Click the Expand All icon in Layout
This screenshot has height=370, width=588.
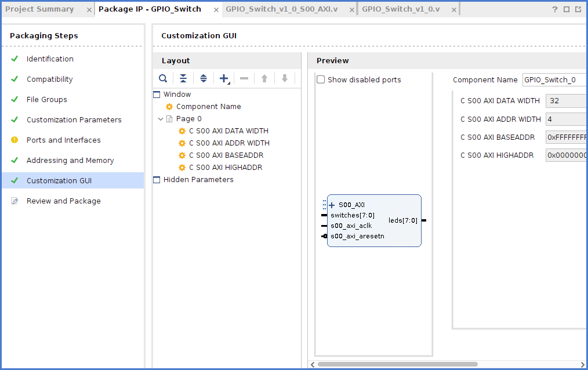[204, 78]
